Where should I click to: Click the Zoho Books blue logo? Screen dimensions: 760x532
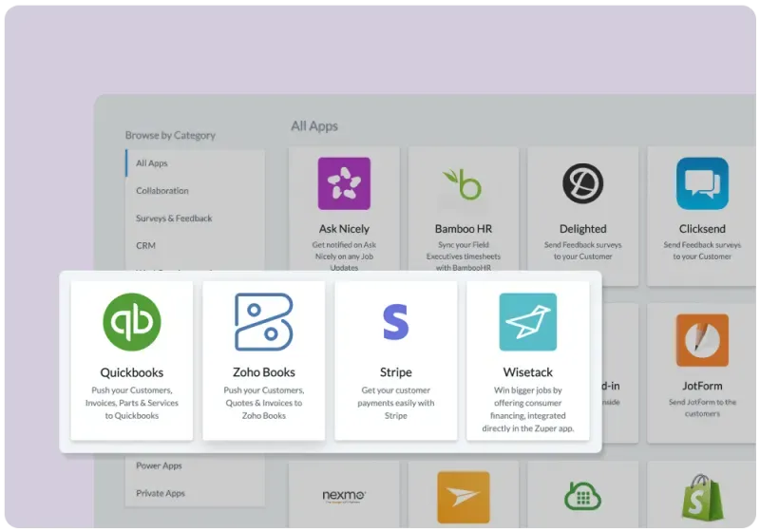(x=264, y=322)
